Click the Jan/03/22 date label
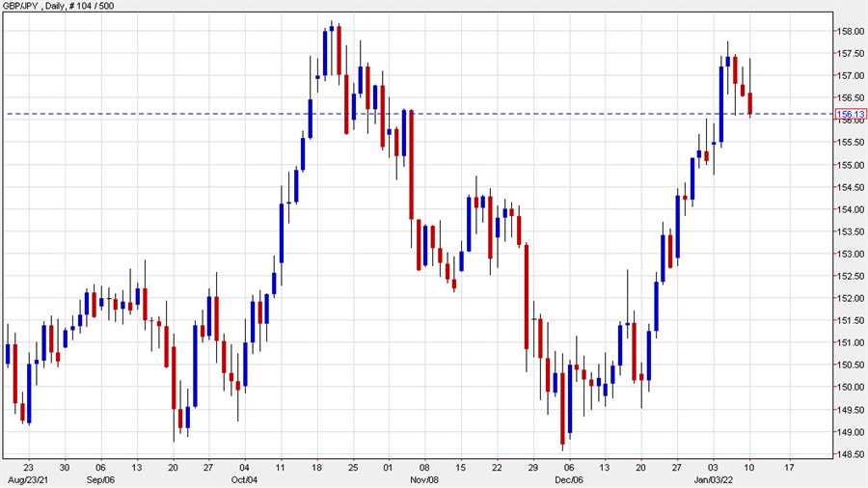The height and width of the screenshot is (488, 868). tap(713, 479)
